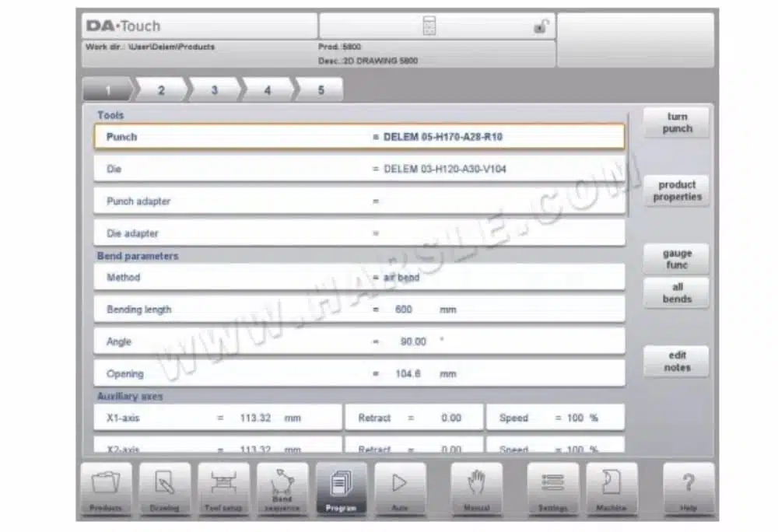The height and width of the screenshot is (532, 778).
Task: Click the edit notes button
Action: click(677, 361)
